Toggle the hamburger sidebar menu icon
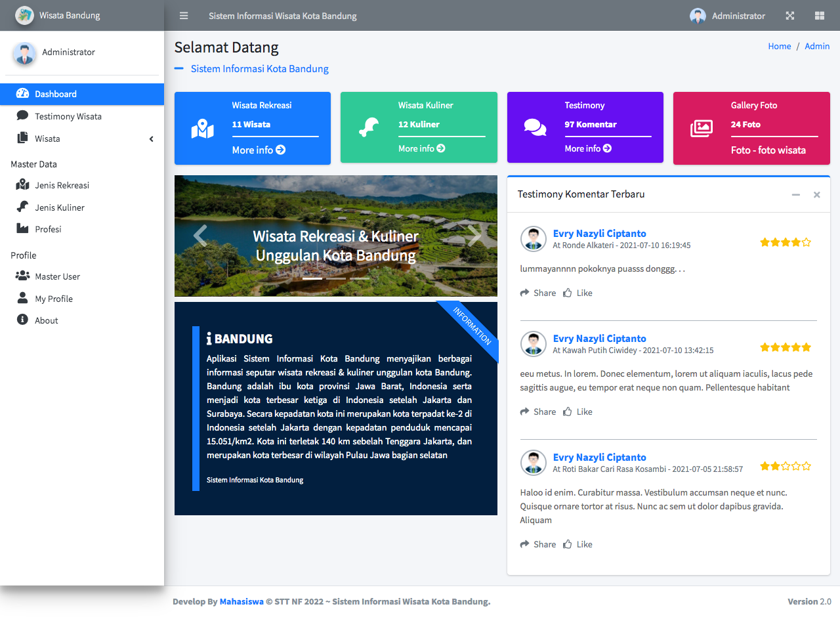This screenshot has width=840, height=617. tap(184, 16)
